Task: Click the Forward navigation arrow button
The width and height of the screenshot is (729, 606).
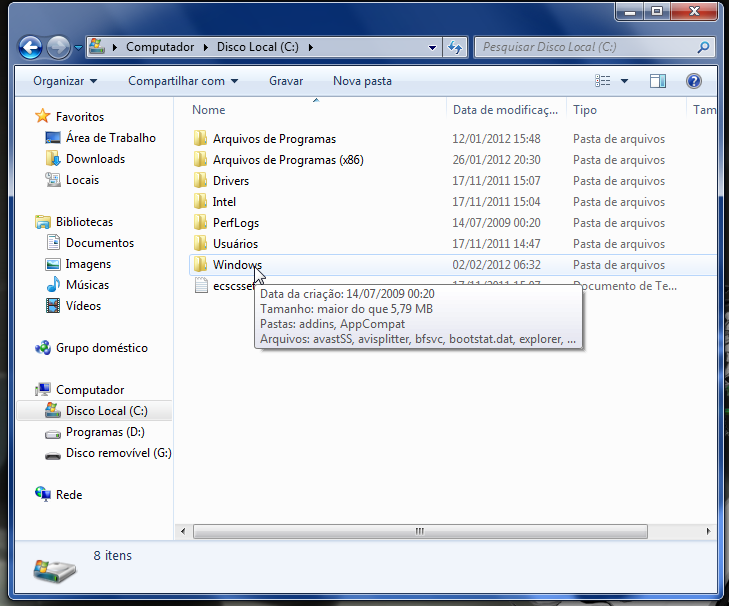Action: coord(58,47)
